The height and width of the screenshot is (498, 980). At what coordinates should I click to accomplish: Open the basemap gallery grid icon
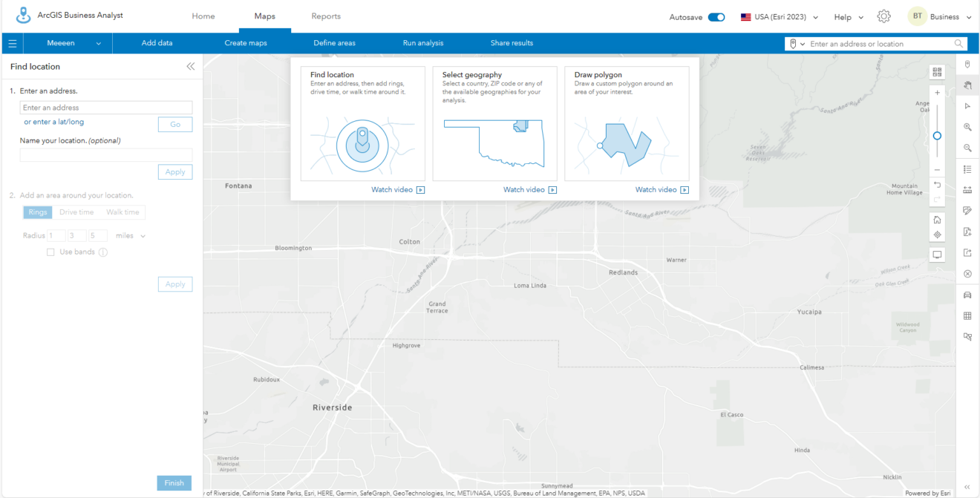[x=937, y=72]
